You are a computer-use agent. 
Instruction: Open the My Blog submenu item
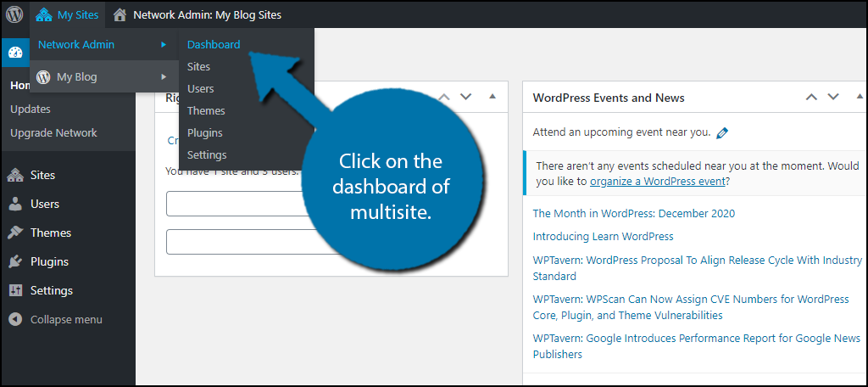[x=76, y=76]
